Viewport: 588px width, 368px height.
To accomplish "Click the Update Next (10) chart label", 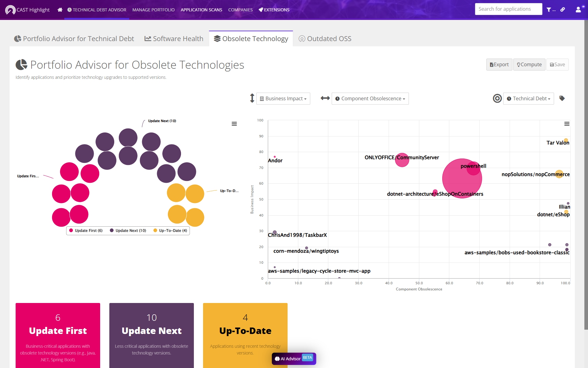I will pyautogui.click(x=162, y=121).
